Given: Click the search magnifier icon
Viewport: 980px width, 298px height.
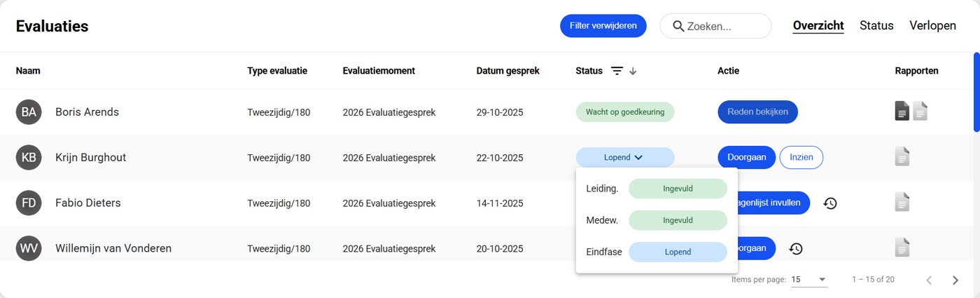Looking at the screenshot, I should pyautogui.click(x=678, y=26).
